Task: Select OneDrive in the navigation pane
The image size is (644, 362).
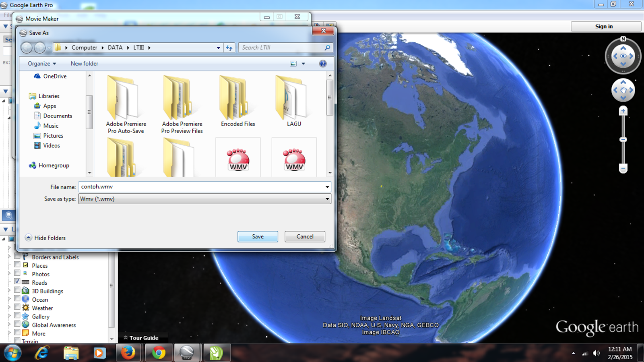Action: pyautogui.click(x=50, y=76)
